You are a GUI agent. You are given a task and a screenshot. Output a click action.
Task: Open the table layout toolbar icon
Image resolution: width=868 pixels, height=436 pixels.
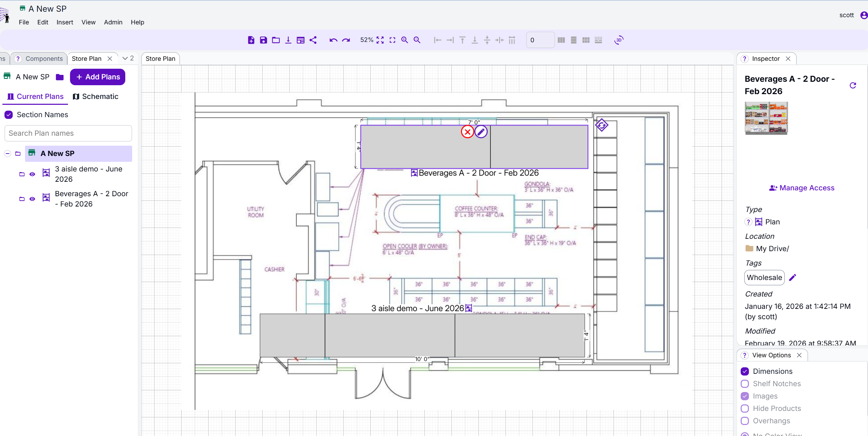click(x=301, y=40)
